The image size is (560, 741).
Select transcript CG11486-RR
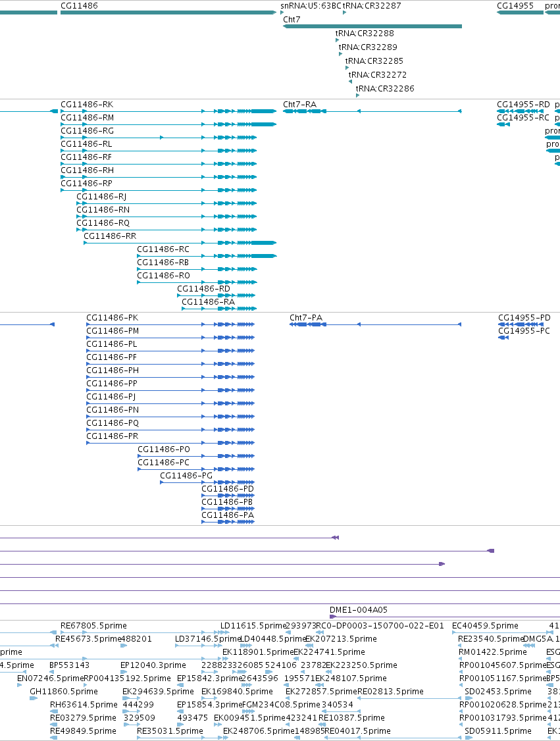(180, 243)
